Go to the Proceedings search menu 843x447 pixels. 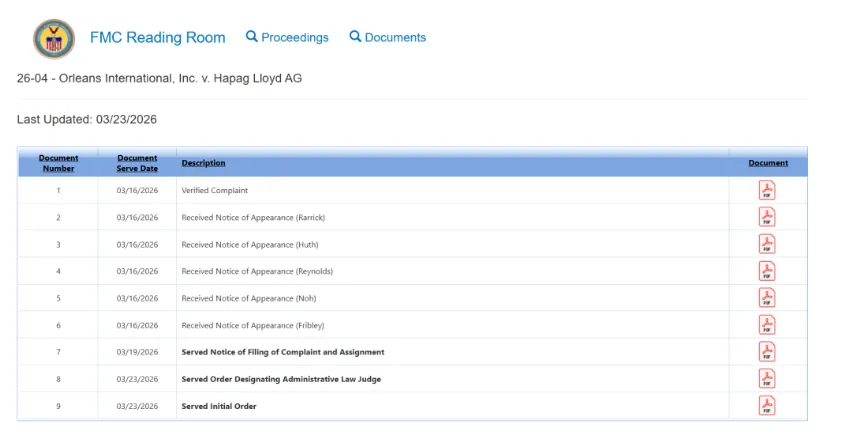(287, 37)
